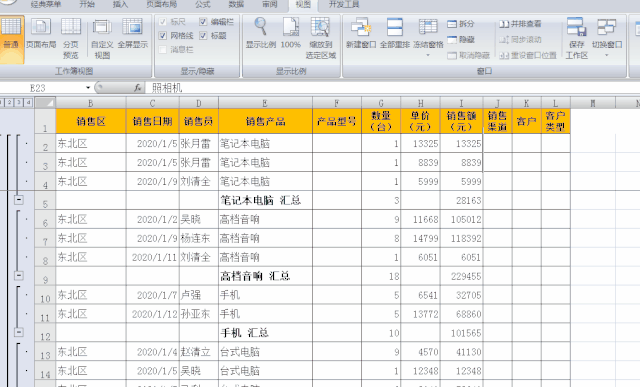Image resolution: width=640 pixels, height=387 pixels.
Task: Click 新建窗口 to open a new window
Action: (x=361, y=33)
